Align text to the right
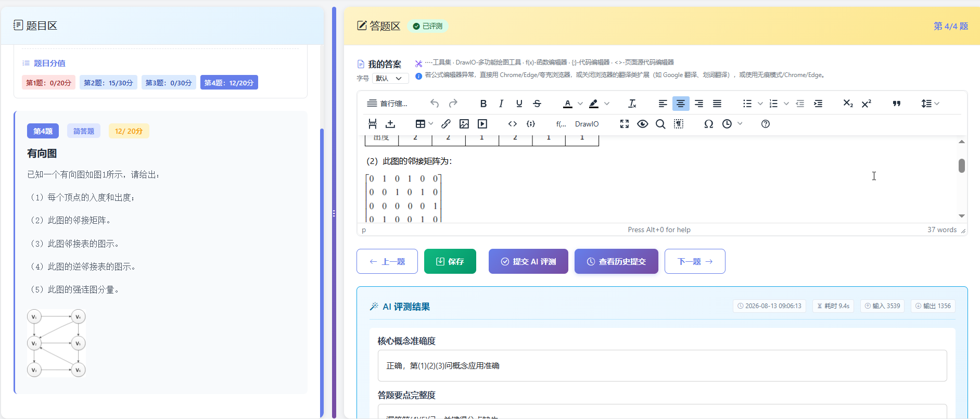980x419 pixels. 699,104
